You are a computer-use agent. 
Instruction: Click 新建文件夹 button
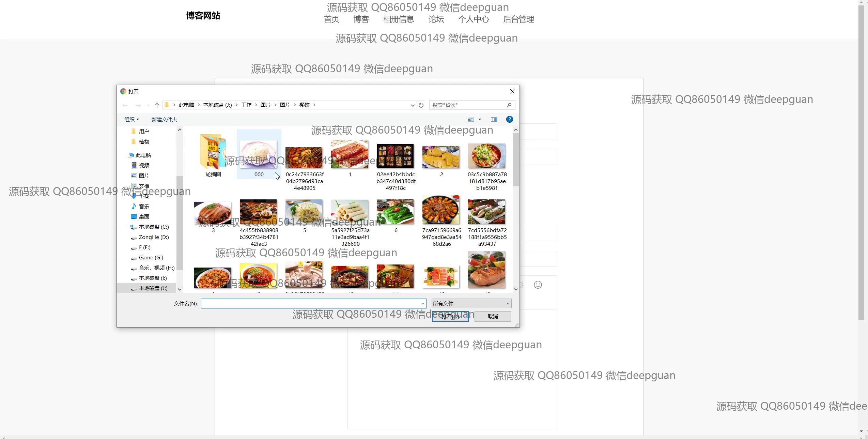click(164, 119)
